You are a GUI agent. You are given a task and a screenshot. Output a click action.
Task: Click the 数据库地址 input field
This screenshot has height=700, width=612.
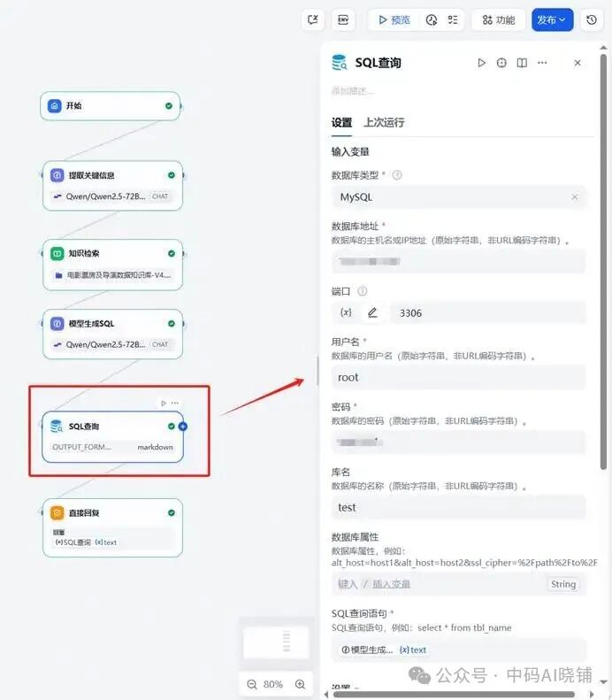(458, 262)
